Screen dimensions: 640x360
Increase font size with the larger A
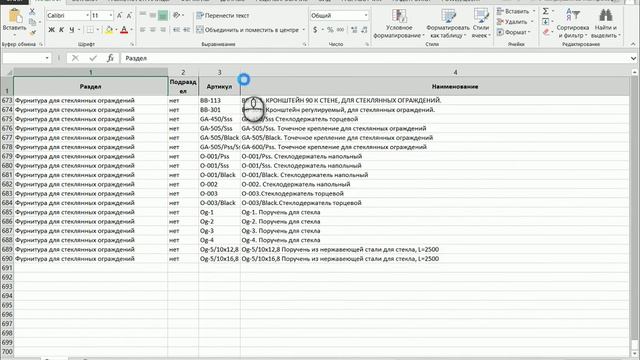pyautogui.click(x=120, y=16)
